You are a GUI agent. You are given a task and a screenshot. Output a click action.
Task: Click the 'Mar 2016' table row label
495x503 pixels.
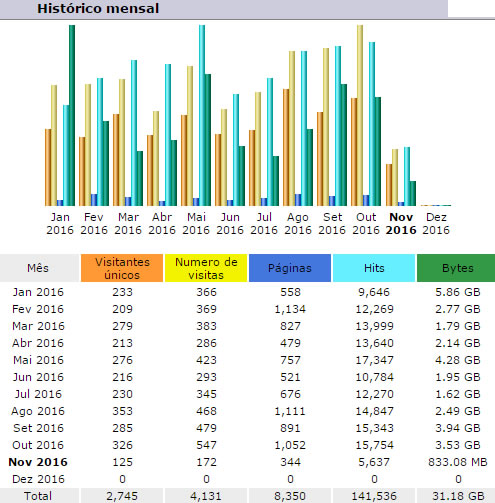[x=38, y=326]
